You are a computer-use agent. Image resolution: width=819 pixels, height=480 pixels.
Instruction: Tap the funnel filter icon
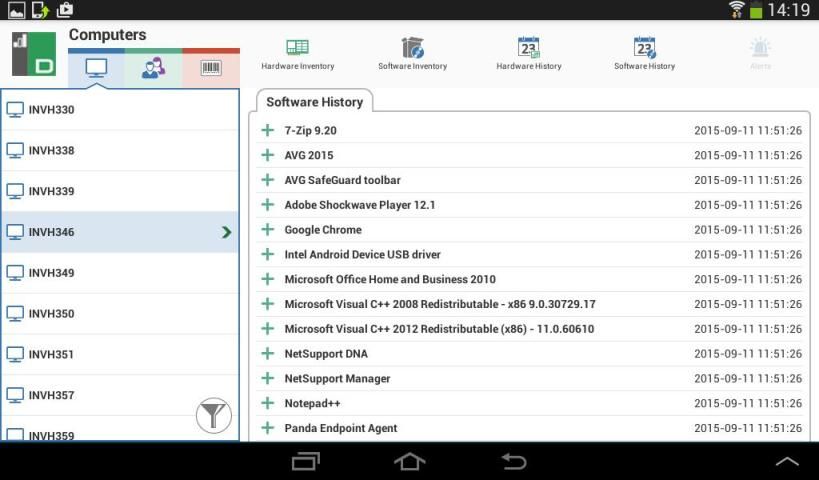(x=213, y=414)
